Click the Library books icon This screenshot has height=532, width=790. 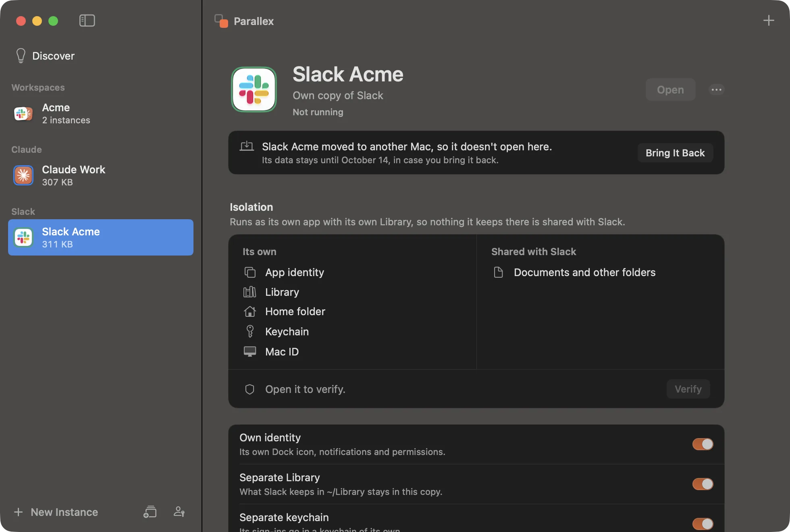250,292
